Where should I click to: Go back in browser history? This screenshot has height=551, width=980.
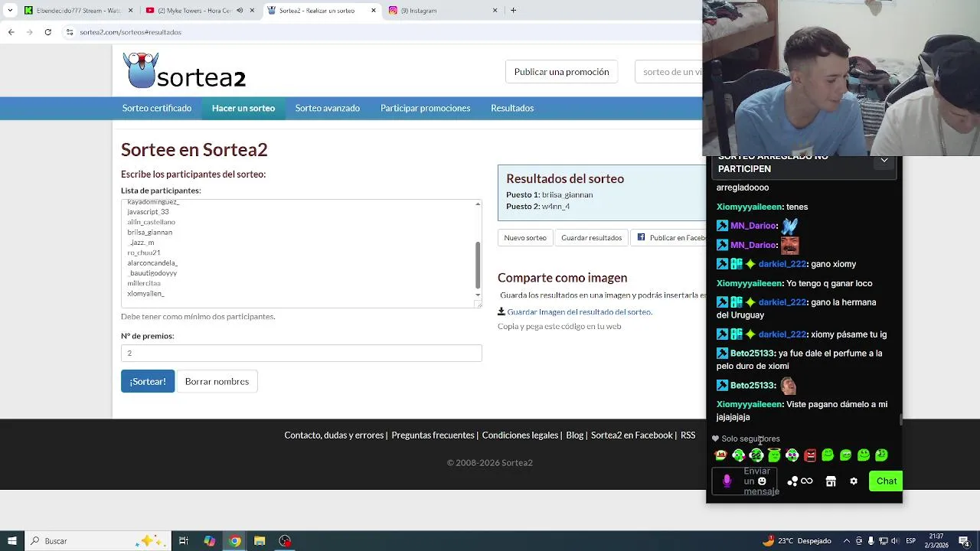11,32
